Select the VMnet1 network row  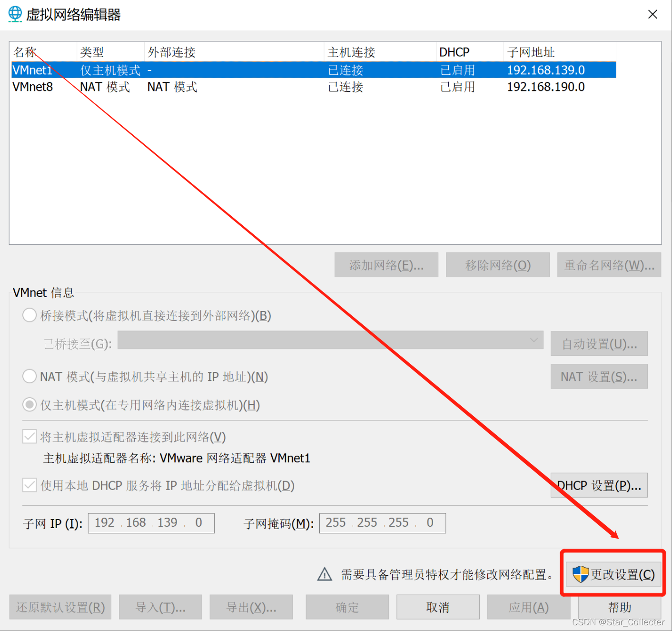(x=314, y=70)
